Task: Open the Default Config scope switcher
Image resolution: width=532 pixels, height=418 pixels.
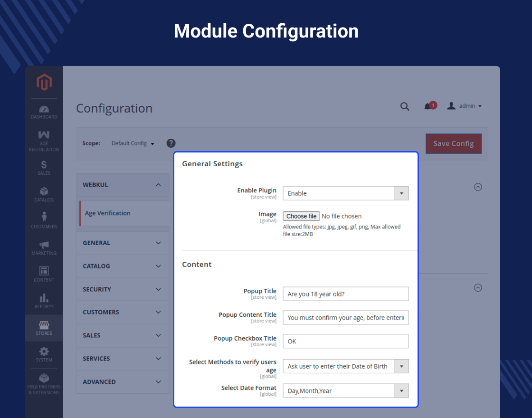Action: (x=133, y=143)
